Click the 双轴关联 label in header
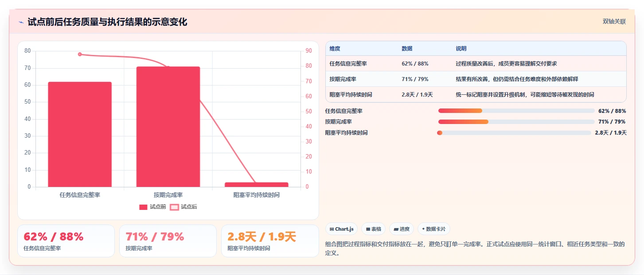The width and height of the screenshot is (644, 275). (614, 22)
